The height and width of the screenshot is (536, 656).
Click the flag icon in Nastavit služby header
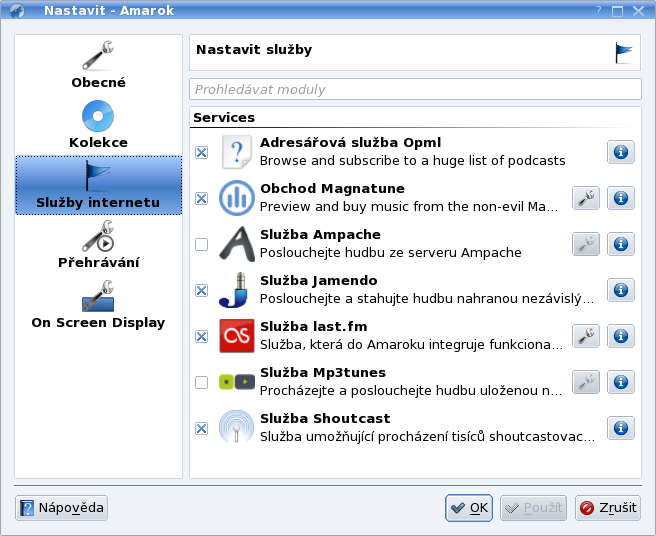click(623, 53)
